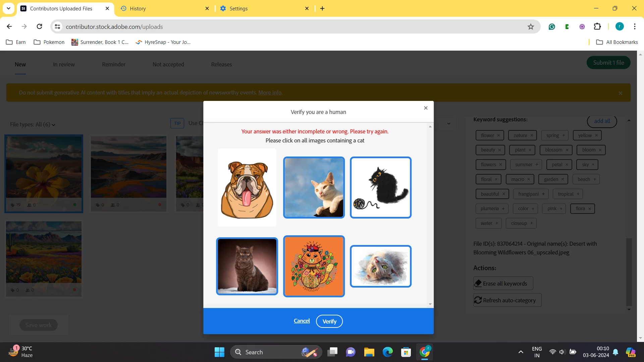
Task: Open the tab search chevron dropdown
Action: (8, 8)
